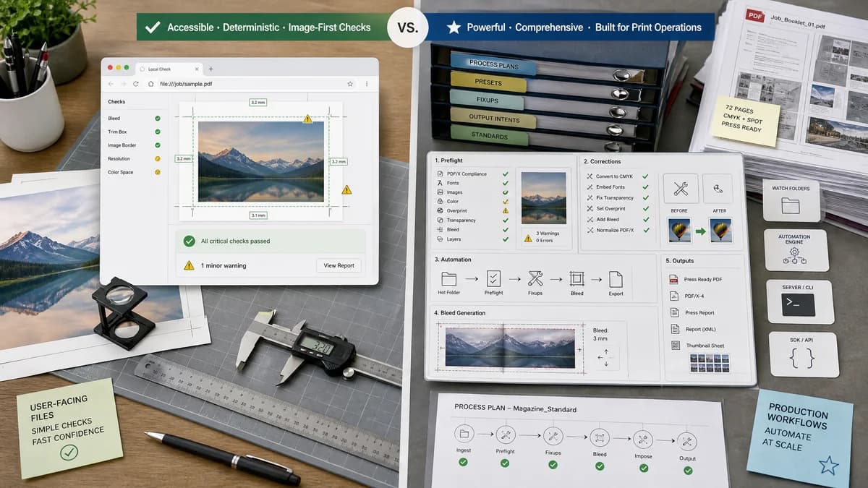Open a new browser tab with plus
This screenshot has height=488, width=868.
tap(211, 69)
